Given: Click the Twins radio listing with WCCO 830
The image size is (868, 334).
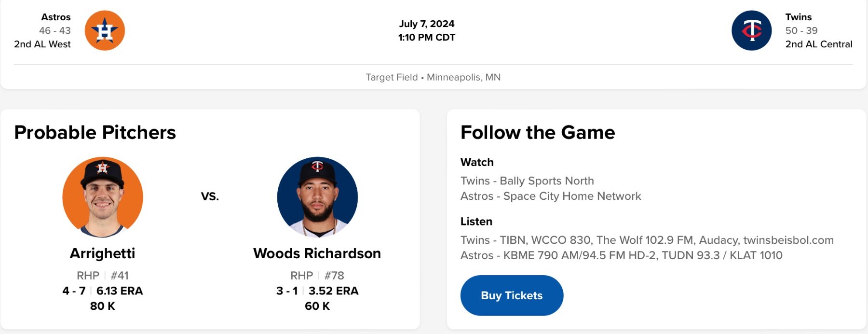Looking at the screenshot, I should tap(647, 240).
